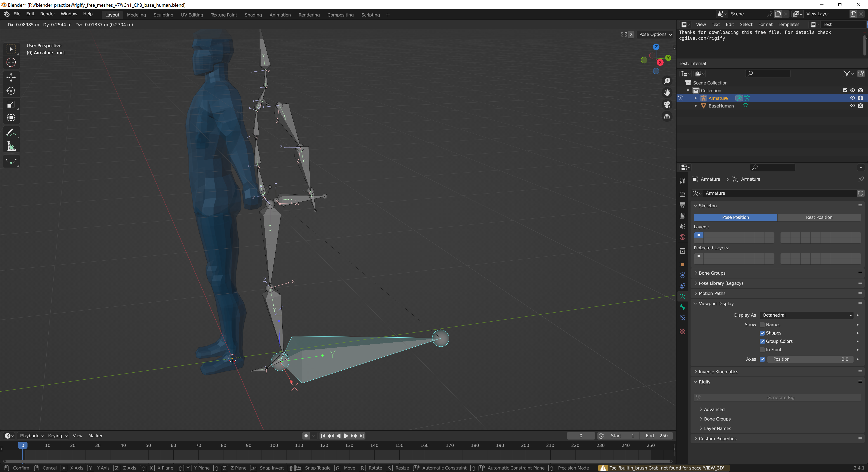Open the Render properties tab icon
The image size is (868, 472).
tap(682, 194)
